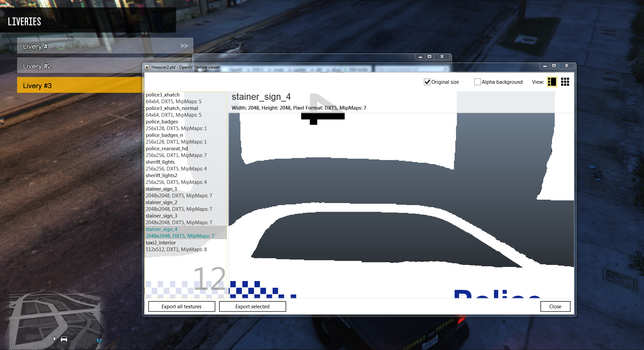
Task: Select the stainer_sign_4 texture
Action: coord(186,233)
